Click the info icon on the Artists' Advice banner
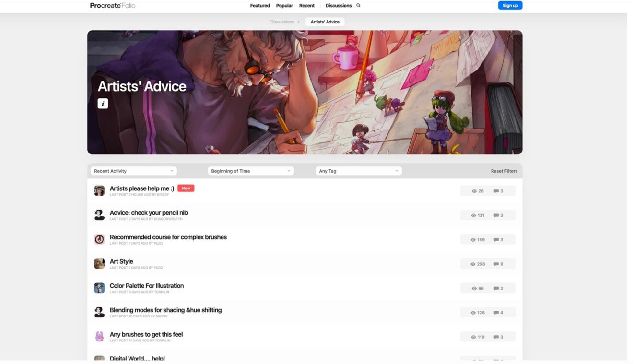This screenshot has height=364, width=633. click(103, 103)
